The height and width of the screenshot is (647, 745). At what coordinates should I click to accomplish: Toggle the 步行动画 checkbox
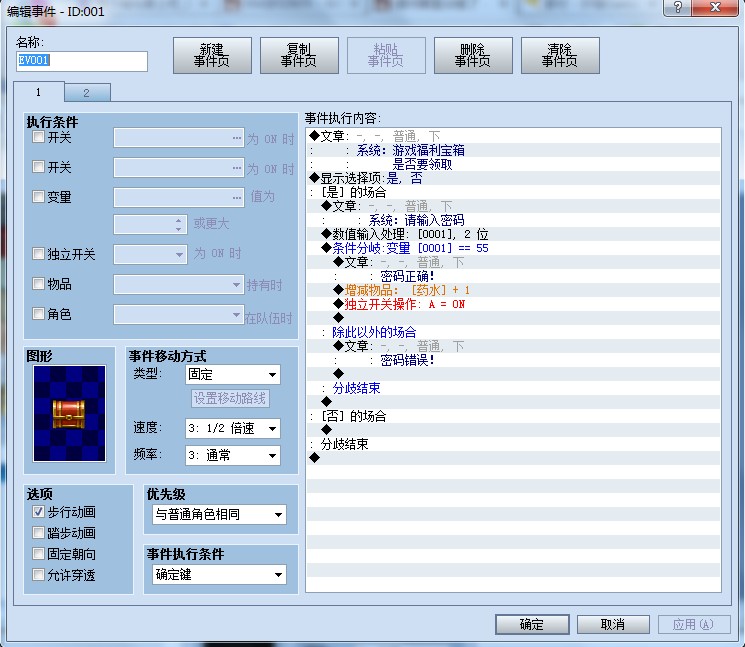pos(38,512)
